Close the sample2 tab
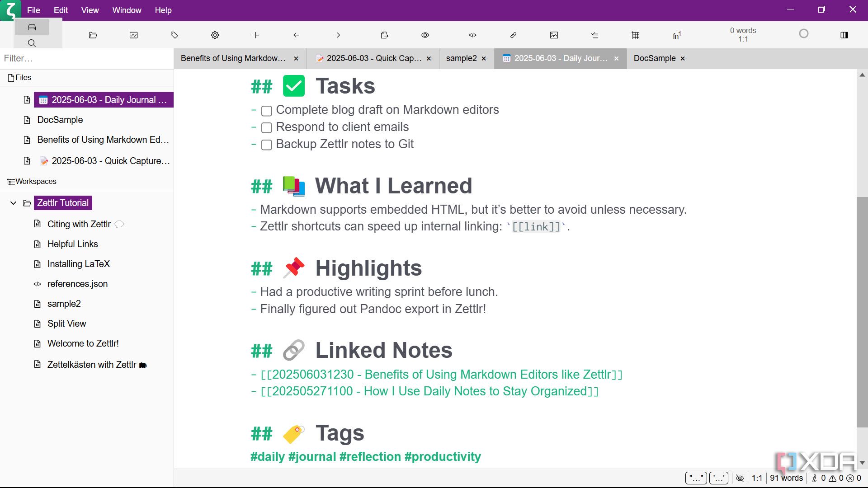This screenshot has width=868, height=488. coord(484,59)
